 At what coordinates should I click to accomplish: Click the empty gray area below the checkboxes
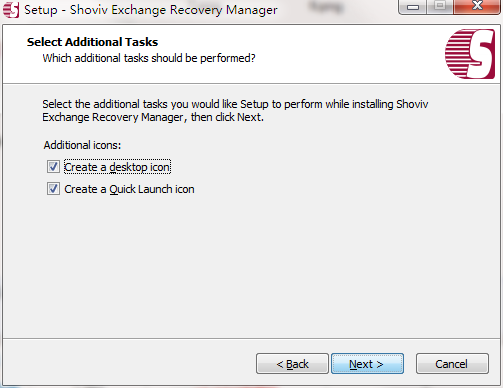250,267
